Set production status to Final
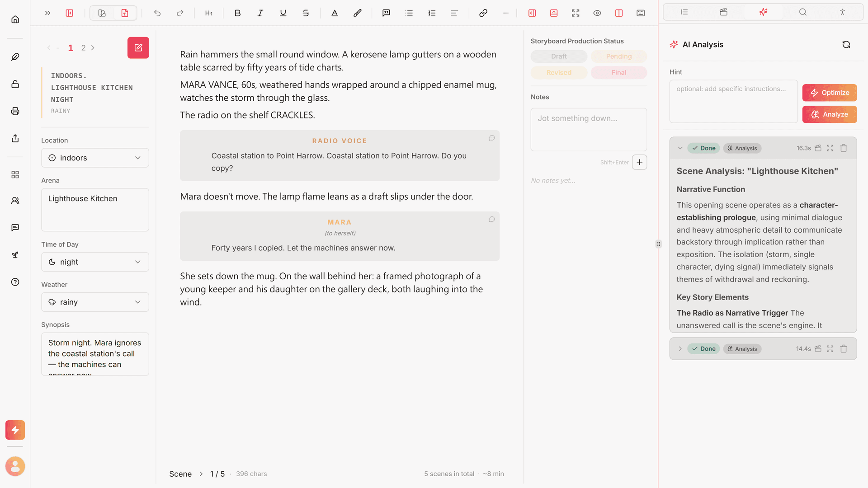The width and height of the screenshot is (868, 488). (x=619, y=73)
